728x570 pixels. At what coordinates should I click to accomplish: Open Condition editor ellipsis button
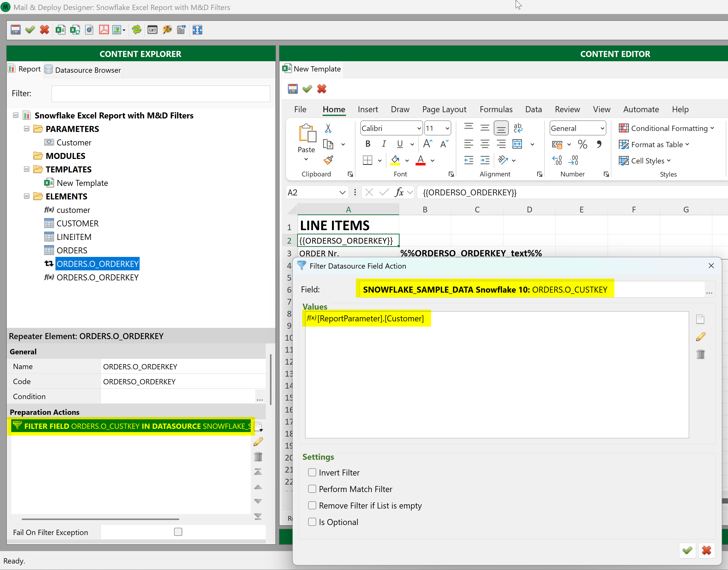point(260,397)
